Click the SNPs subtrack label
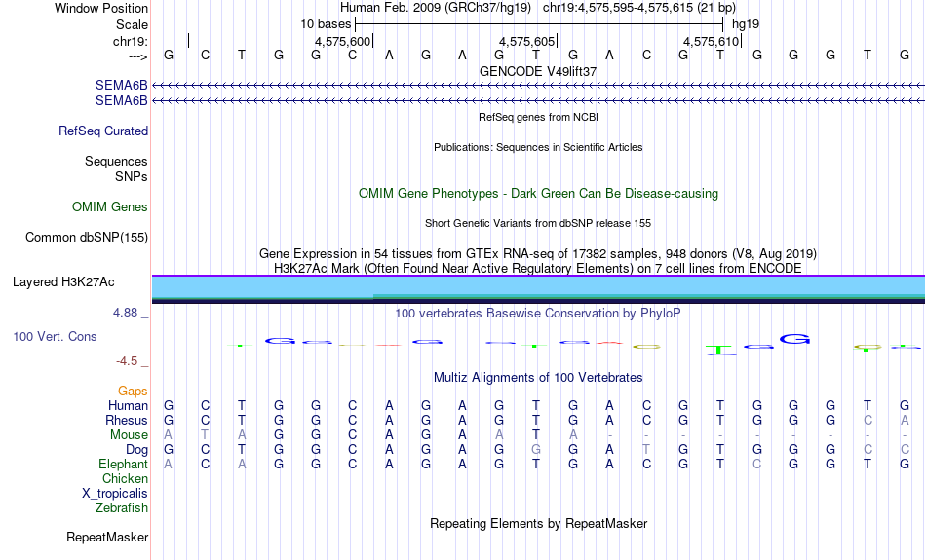 132,176
